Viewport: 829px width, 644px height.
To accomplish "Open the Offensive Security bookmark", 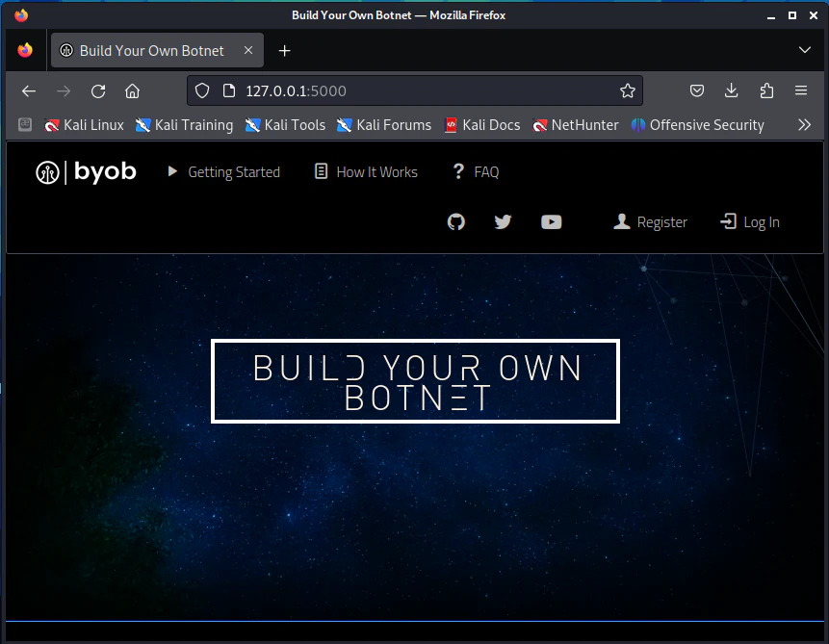I will (697, 125).
